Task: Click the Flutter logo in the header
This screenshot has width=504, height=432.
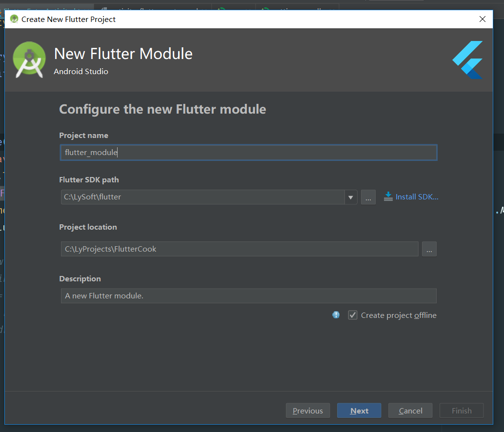Action: pyautogui.click(x=467, y=59)
